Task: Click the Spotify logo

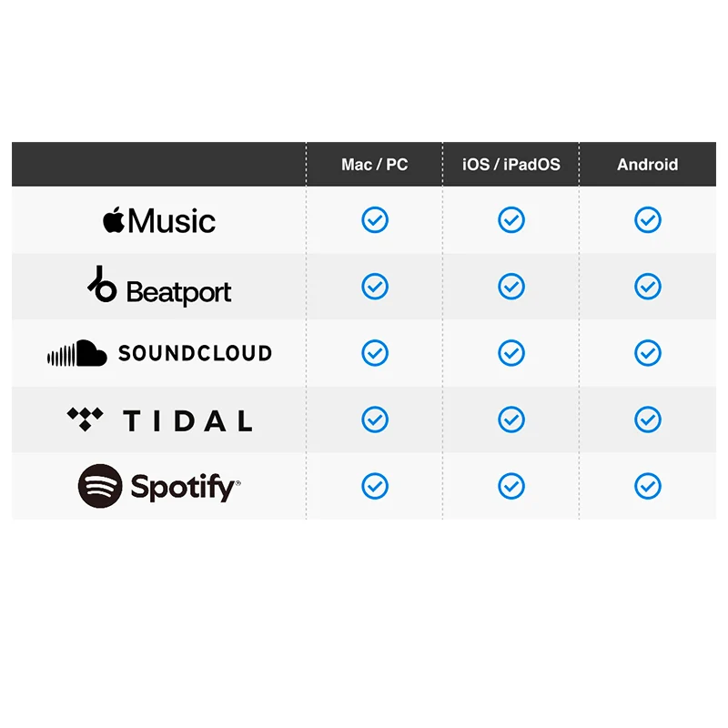Action: coord(159,486)
